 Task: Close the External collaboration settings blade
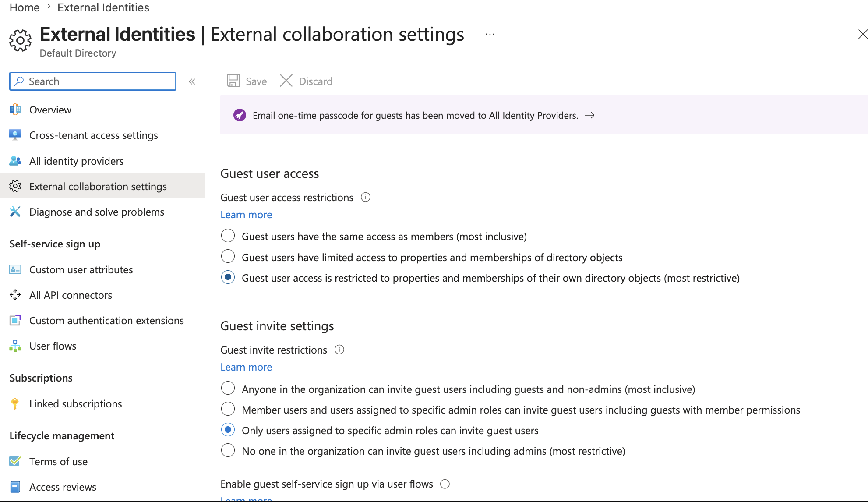click(862, 34)
